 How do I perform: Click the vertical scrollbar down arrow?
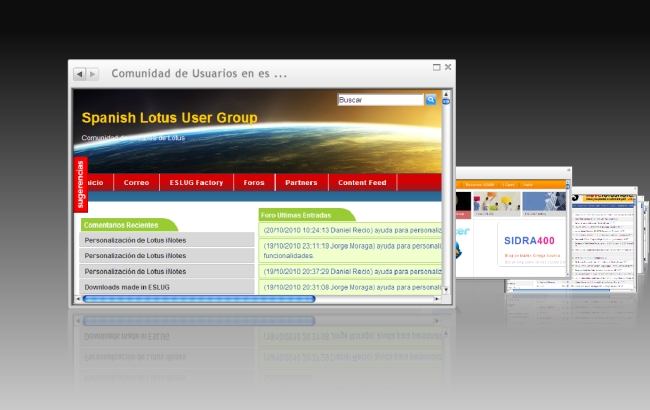(x=446, y=290)
